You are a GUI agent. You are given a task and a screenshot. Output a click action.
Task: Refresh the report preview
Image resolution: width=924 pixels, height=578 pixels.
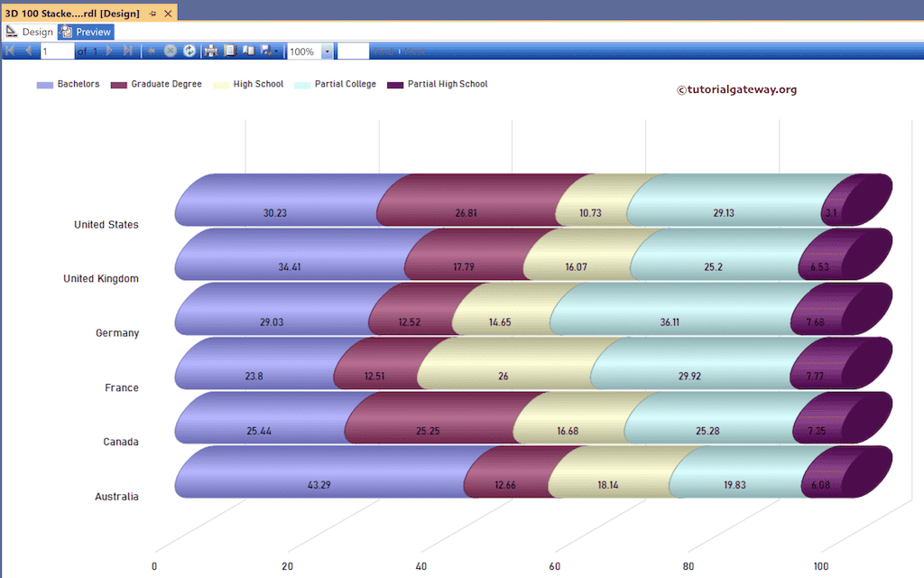(189, 51)
